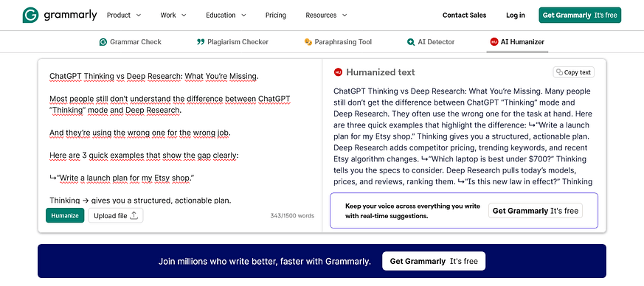This screenshot has width=644, height=286.
Task: Click the red icon beside Humanized text heading
Action: pyautogui.click(x=338, y=72)
